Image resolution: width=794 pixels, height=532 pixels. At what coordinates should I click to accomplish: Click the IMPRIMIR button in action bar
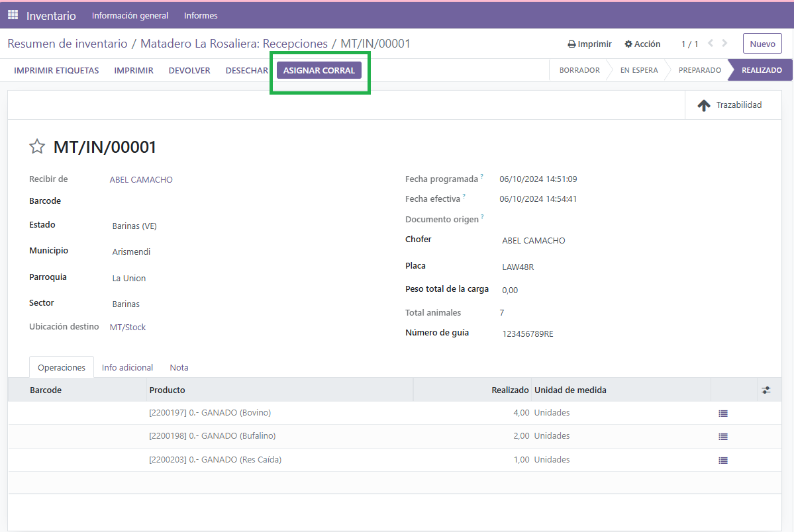(x=134, y=70)
